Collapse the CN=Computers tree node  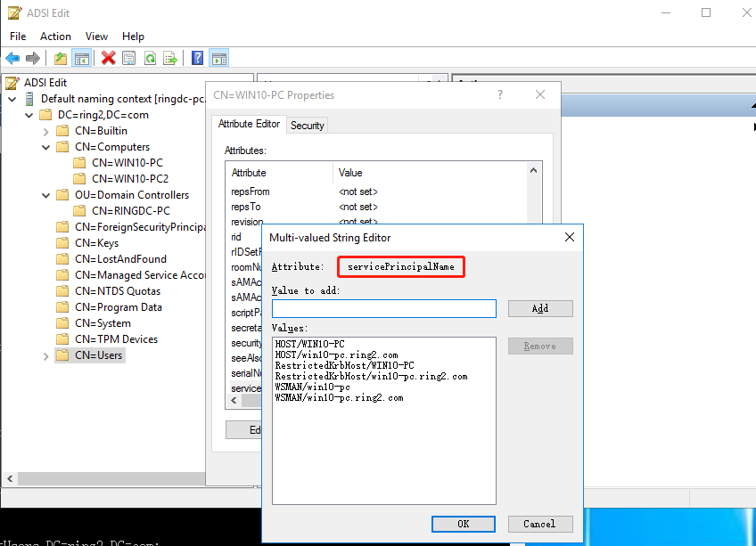46,147
